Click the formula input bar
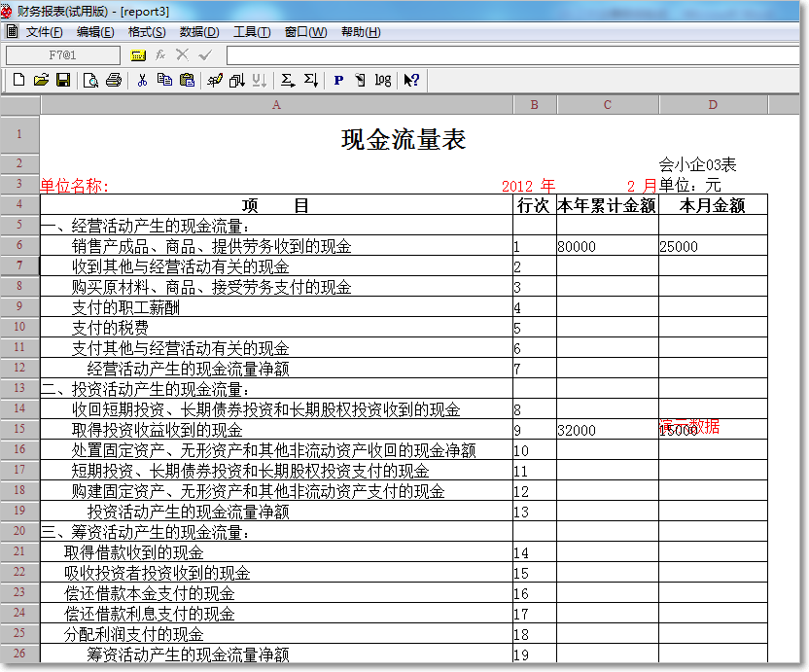 506,54
